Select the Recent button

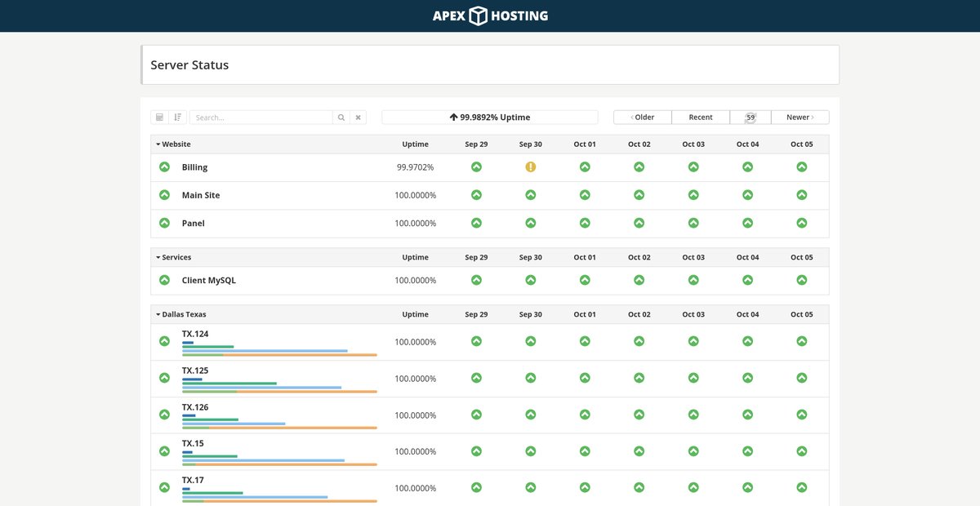701,118
